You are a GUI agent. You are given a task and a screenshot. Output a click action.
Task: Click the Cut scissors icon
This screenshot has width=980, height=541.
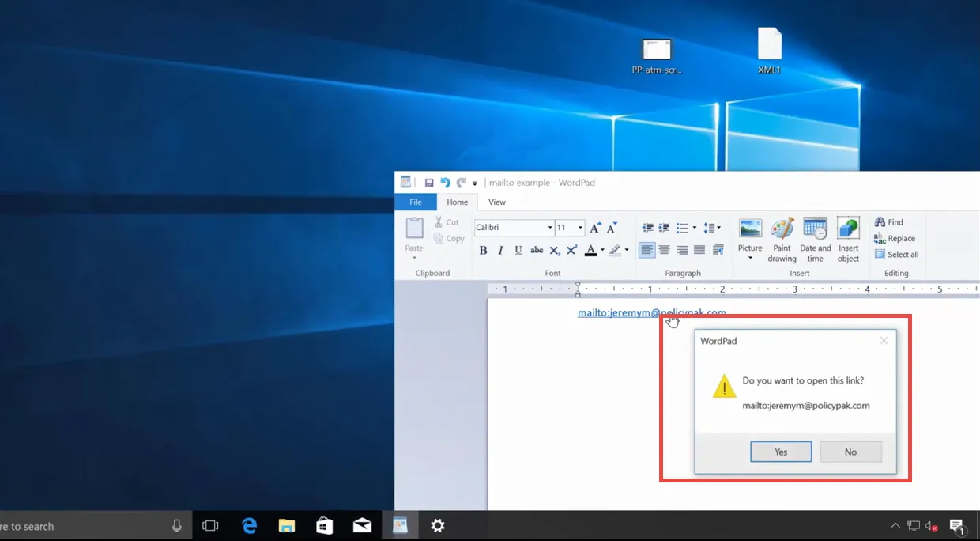(x=439, y=222)
